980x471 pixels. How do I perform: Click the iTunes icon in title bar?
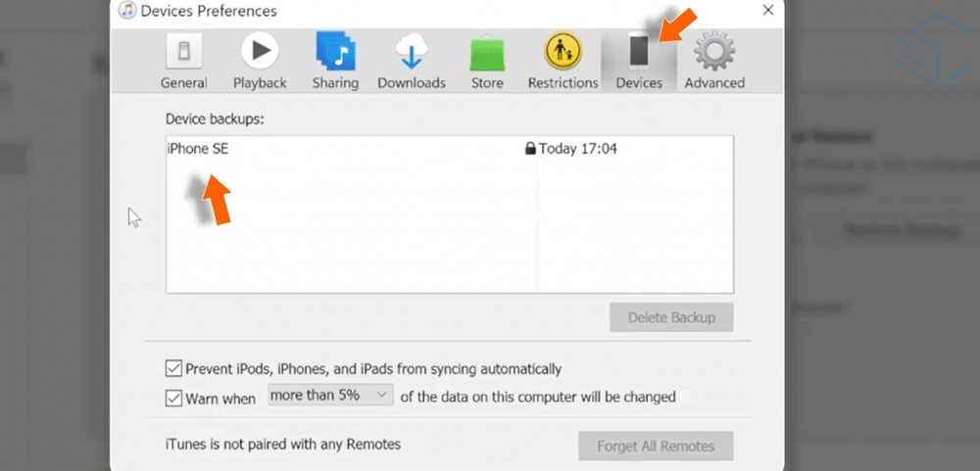tap(127, 11)
